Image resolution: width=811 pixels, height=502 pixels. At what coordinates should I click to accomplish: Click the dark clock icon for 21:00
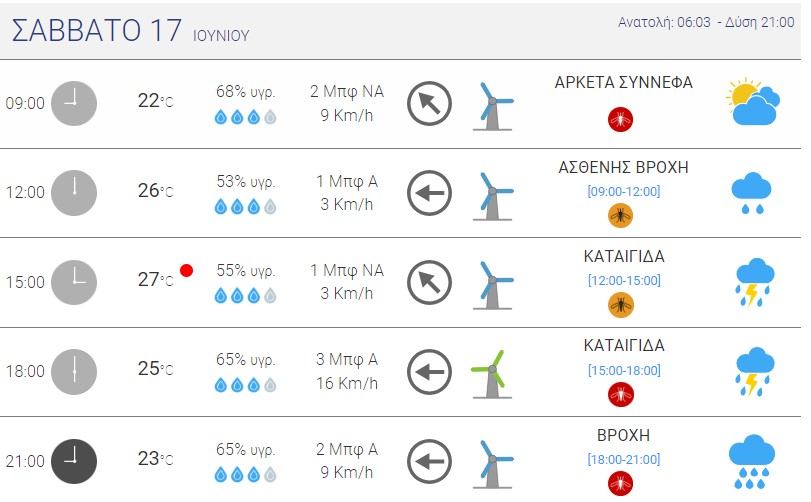[74, 461]
